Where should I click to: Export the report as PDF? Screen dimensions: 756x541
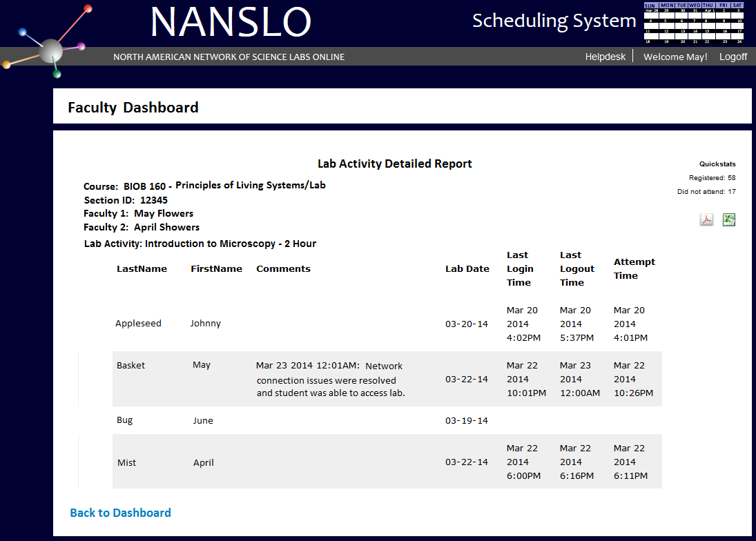point(706,219)
